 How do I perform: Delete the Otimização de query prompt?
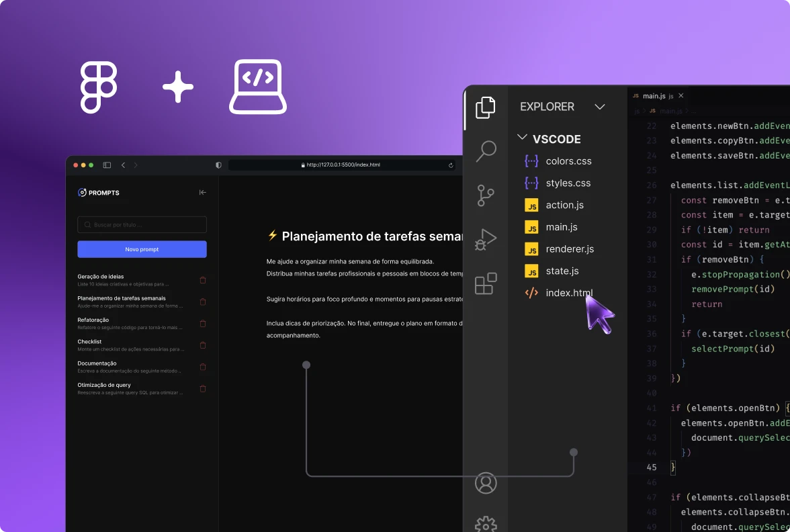coord(203,388)
